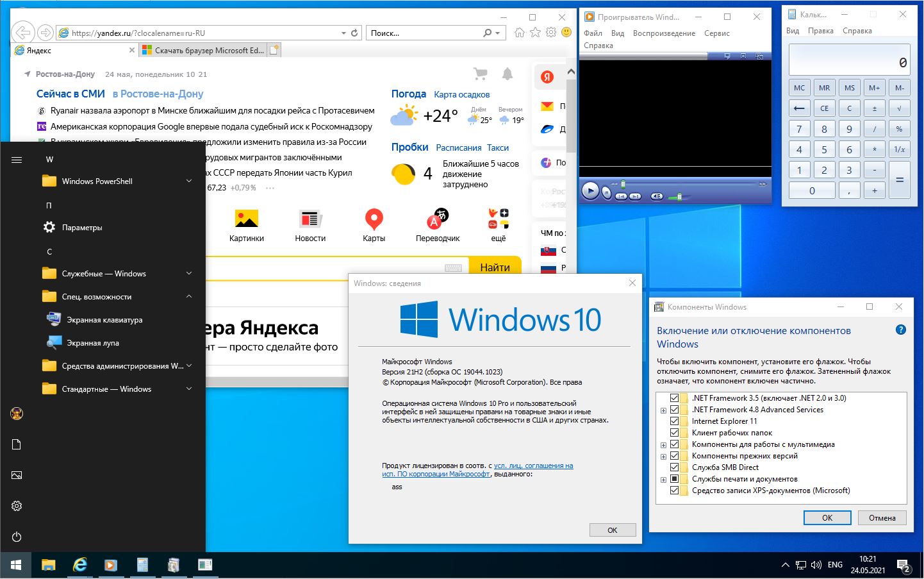Click Отмена in Компоненты Windows
The height and width of the screenshot is (579, 924).
(x=882, y=517)
